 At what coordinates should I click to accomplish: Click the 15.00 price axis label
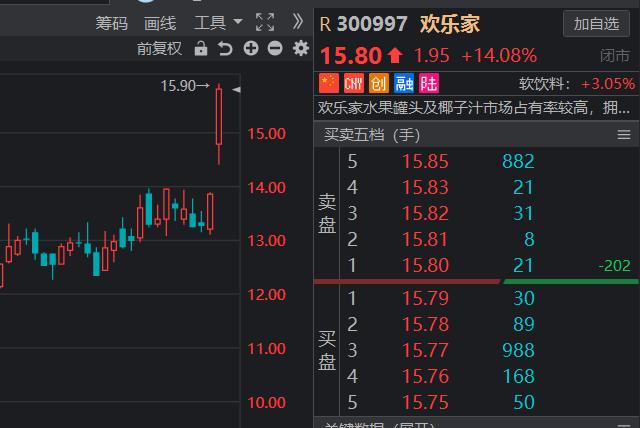(x=267, y=134)
